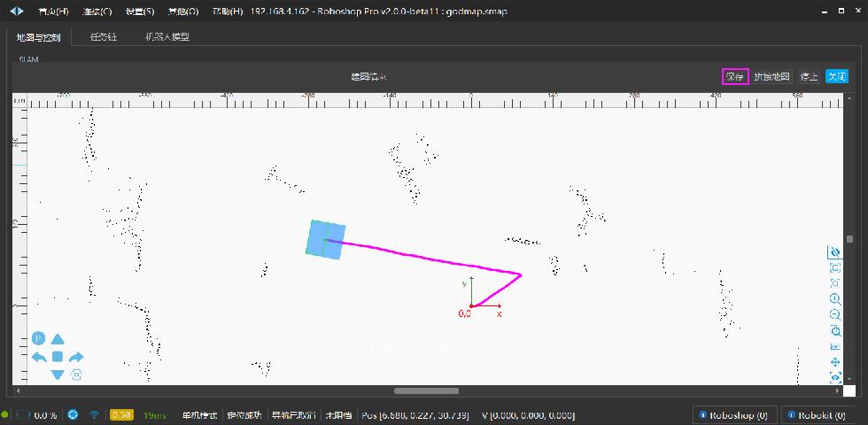
Task: Click the Roboshop (0) status button
Action: point(734,414)
